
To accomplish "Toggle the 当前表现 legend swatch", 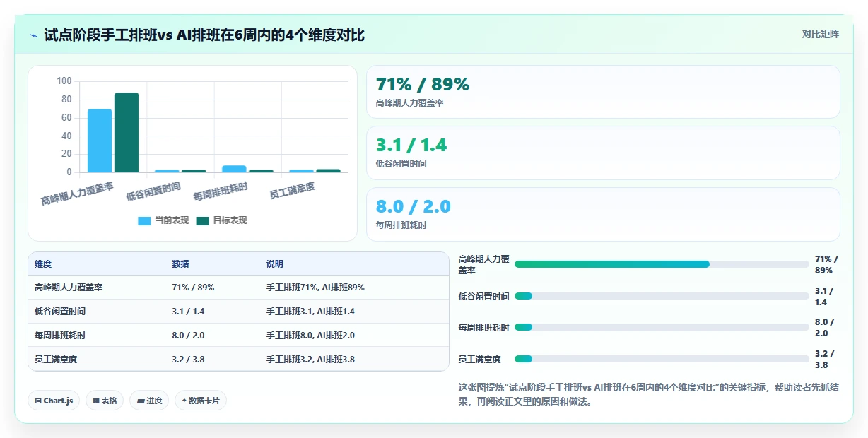I will coord(144,220).
